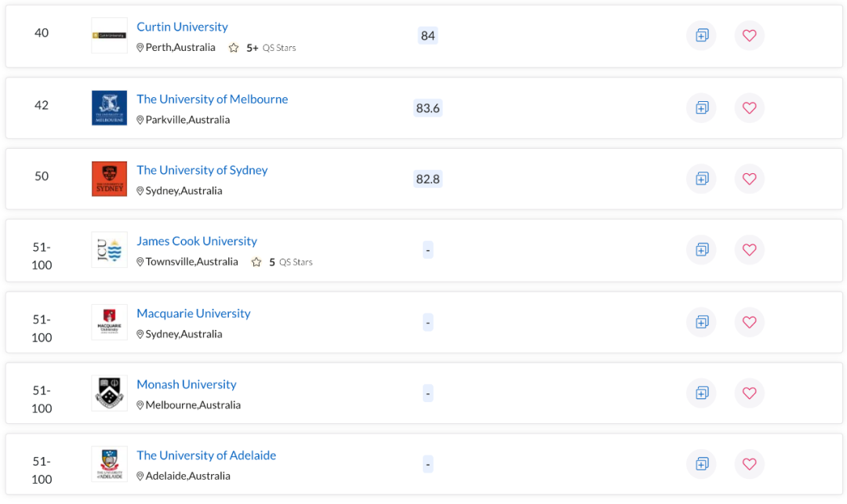Open the Macquarie University link

pyautogui.click(x=193, y=314)
